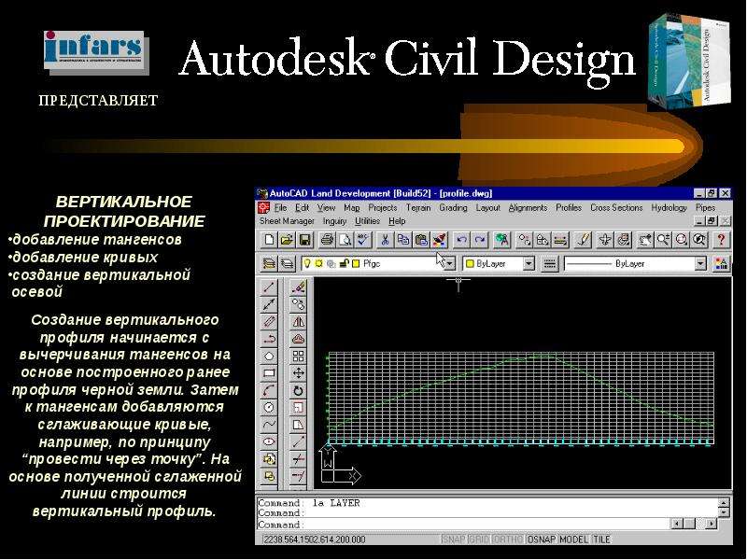Click the New drawing icon
Image resolution: width=747 pixels, height=560 pixels.
point(269,240)
